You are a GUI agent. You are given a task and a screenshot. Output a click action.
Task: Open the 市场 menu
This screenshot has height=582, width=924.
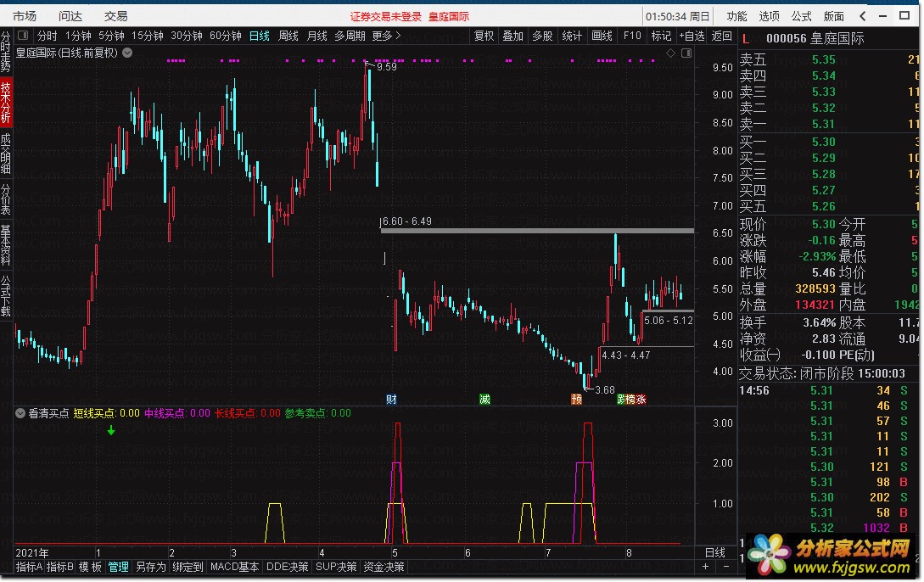[24, 16]
